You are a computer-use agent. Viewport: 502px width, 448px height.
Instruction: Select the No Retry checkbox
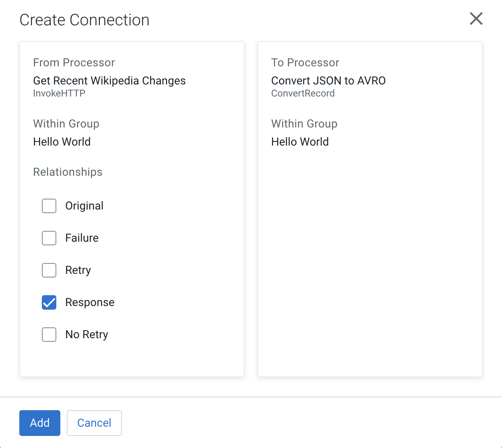pos(49,335)
